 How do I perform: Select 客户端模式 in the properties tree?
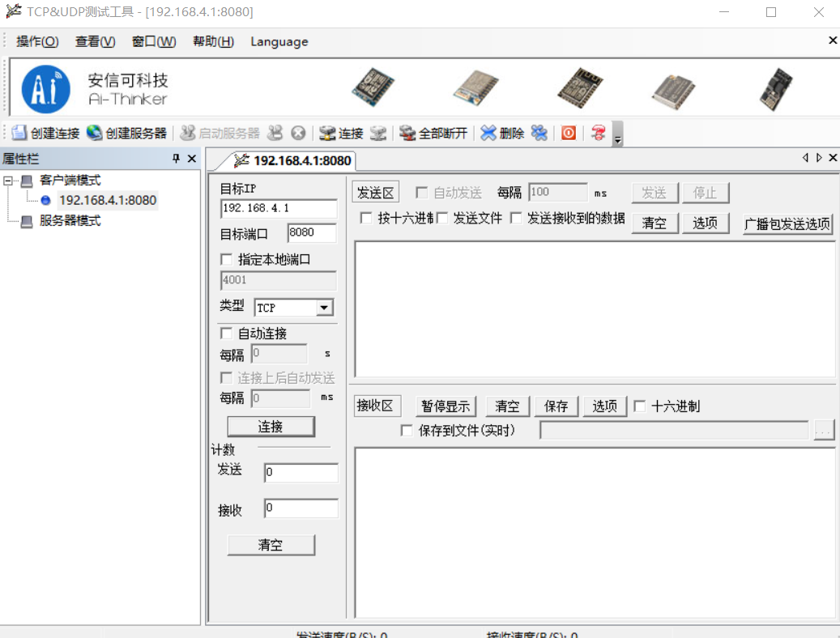(x=70, y=181)
